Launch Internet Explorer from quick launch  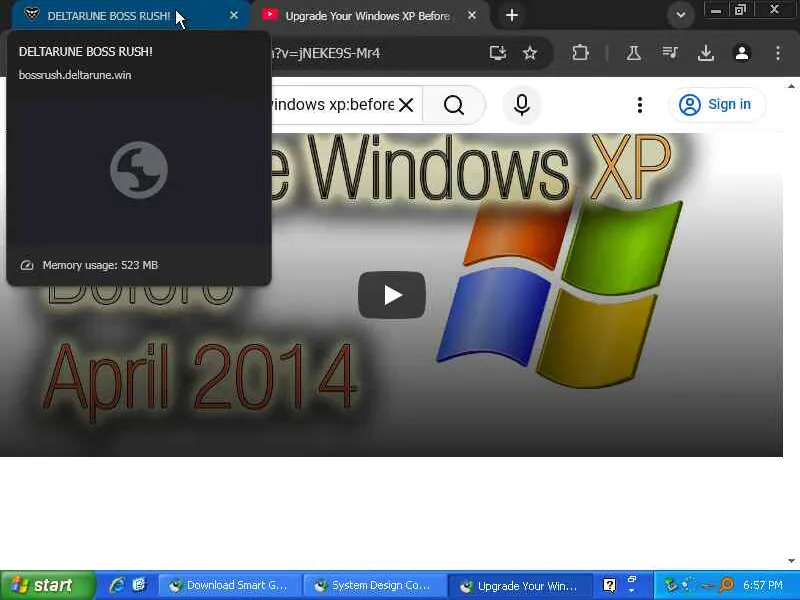[x=117, y=585]
